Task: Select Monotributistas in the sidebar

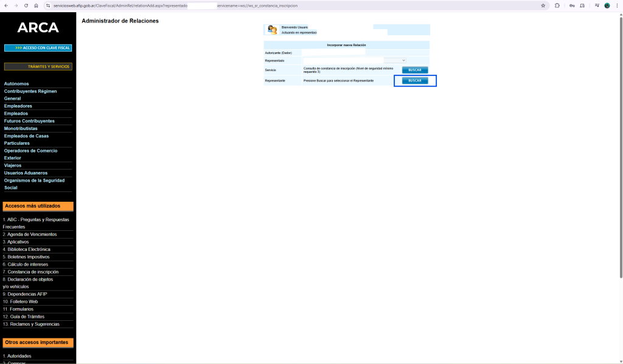Action: point(21,129)
